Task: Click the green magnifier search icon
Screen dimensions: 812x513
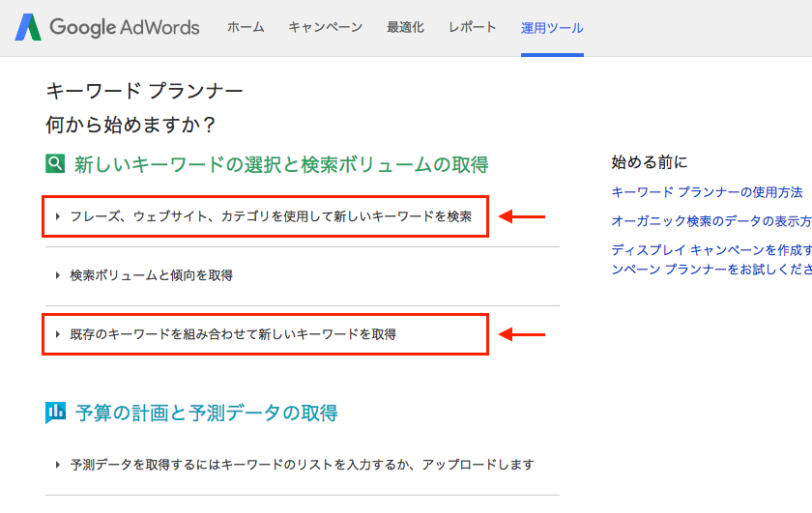Action: point(55,163)
